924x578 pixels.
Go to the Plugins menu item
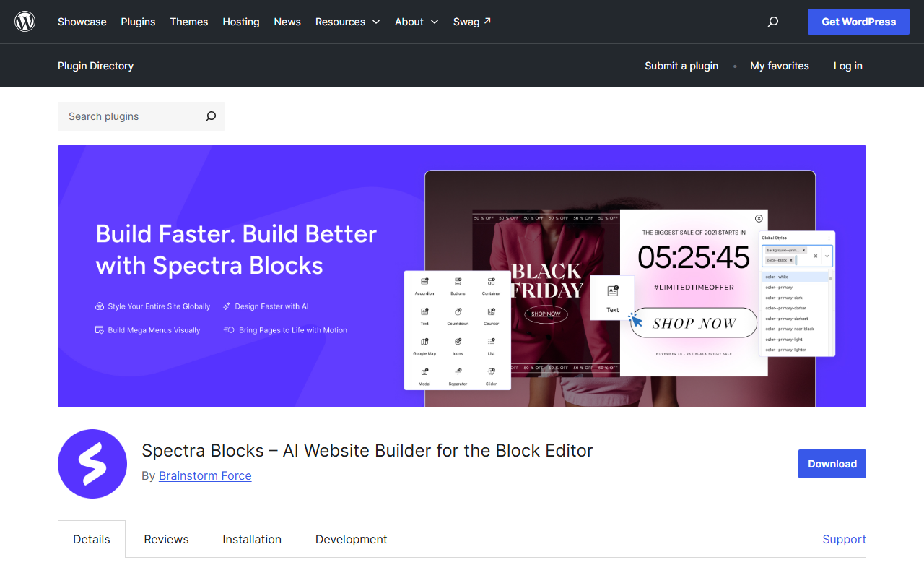click(138, 22)
